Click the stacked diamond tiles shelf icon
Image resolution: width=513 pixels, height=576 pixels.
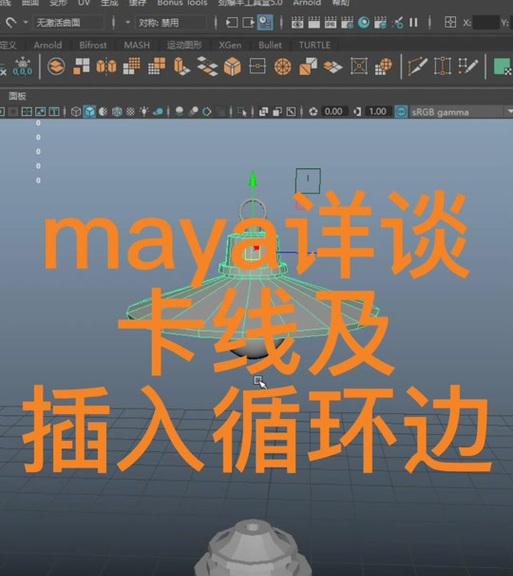point(207,66)
